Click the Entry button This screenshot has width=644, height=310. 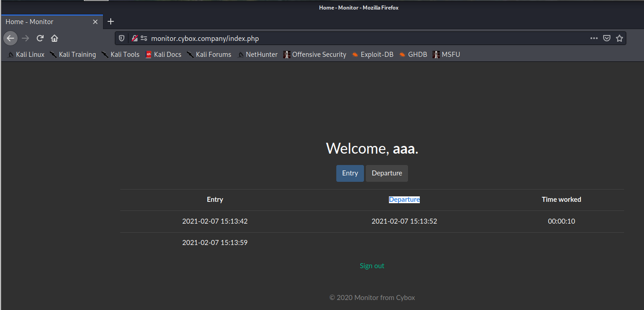pyautogui.click(x=350, y=173)
